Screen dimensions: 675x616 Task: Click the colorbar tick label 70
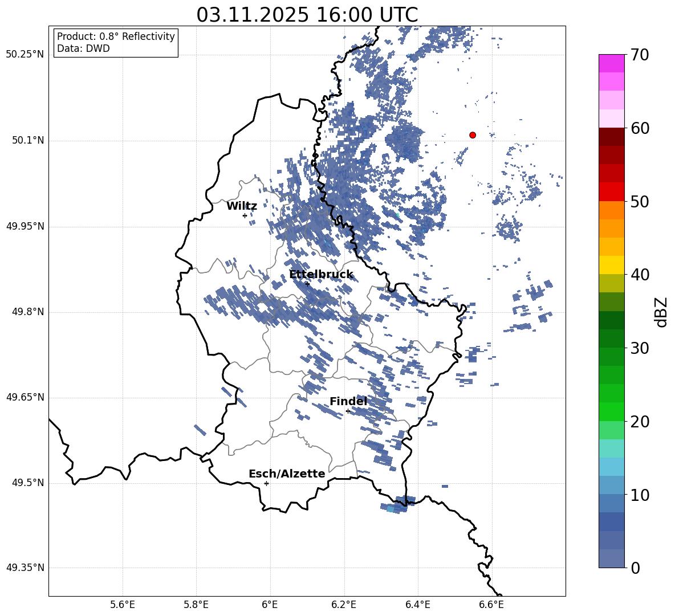pyautogui.click(x=640, y=55)
